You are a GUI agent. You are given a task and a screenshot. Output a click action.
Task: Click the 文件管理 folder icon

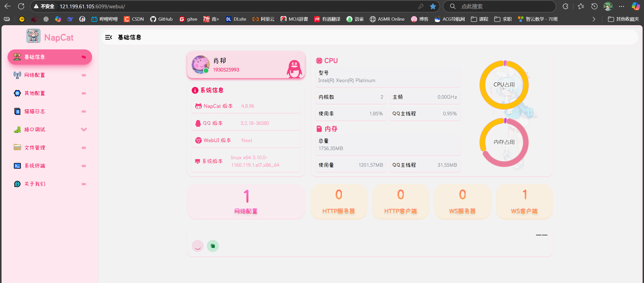click(x=17, y=147)
